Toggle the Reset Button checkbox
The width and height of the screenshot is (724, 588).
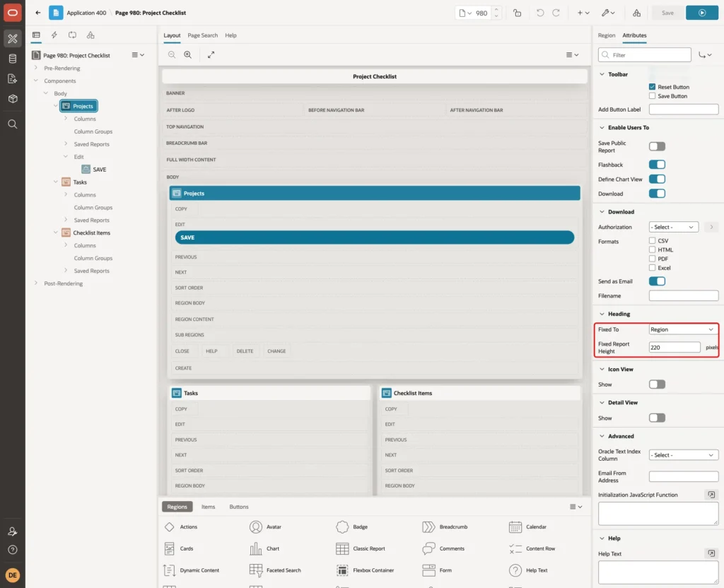click(652, 87)
